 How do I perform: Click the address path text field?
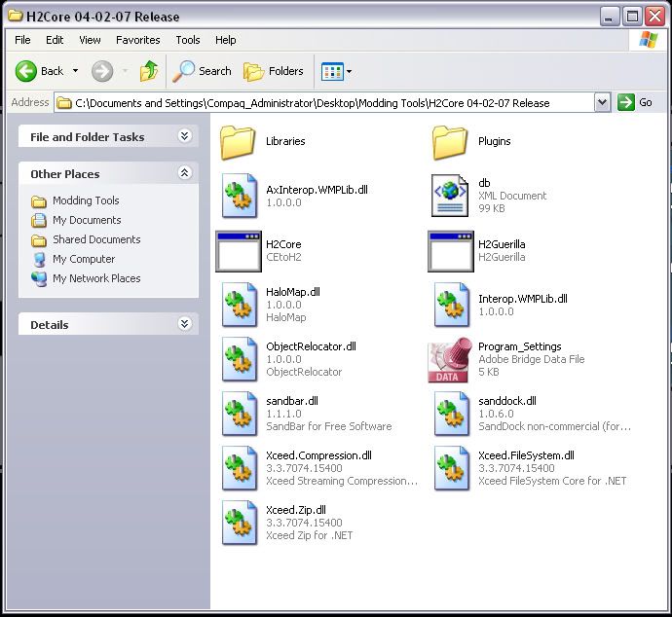(324, 103)
